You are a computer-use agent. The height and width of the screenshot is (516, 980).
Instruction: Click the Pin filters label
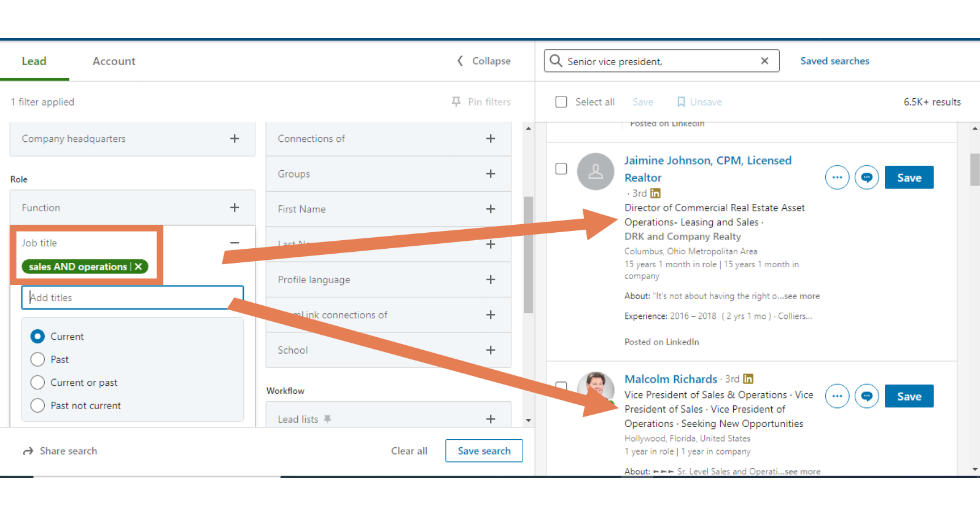coord(489,102)
